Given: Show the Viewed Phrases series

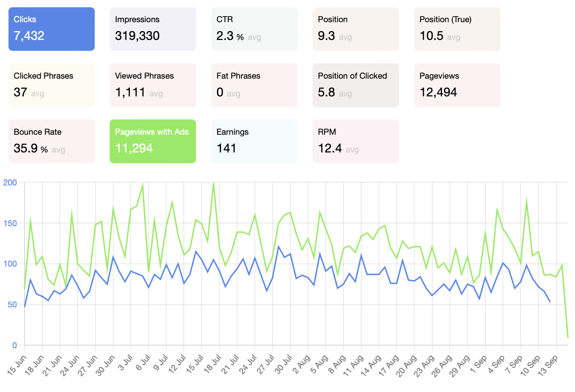Looking at the screenshot, I should pos(153,85).
